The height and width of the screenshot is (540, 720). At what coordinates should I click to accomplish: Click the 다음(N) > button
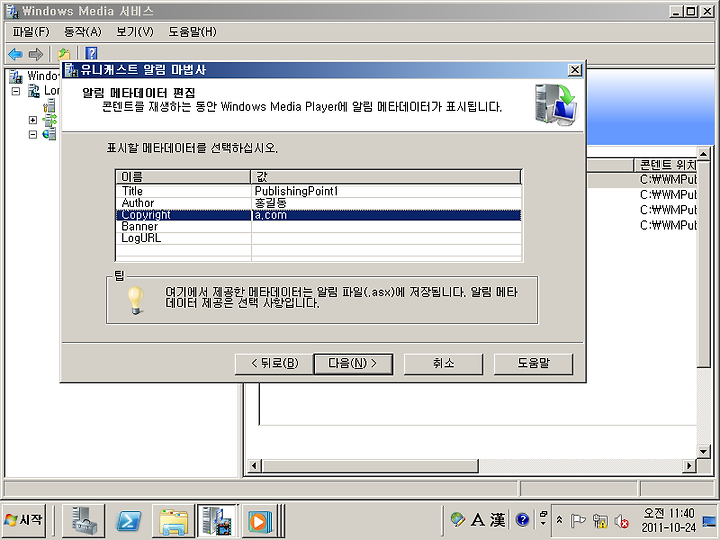[353, 364]
